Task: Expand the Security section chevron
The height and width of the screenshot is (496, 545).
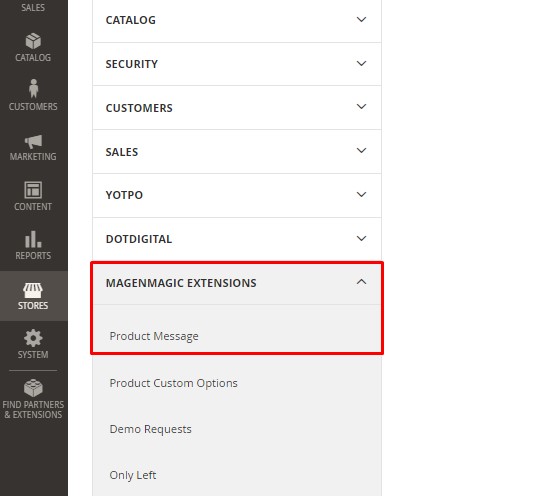Action: (x=361, y=64)
